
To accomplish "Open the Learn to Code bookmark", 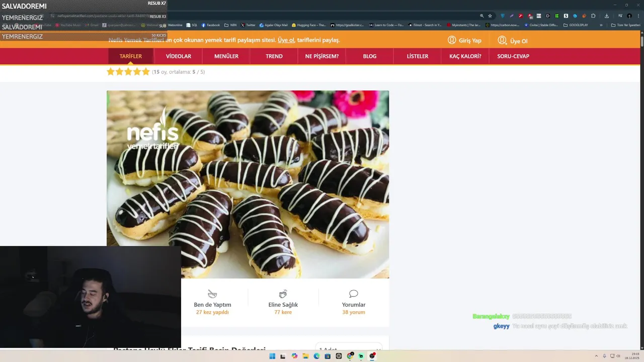I will click(386, 25).
